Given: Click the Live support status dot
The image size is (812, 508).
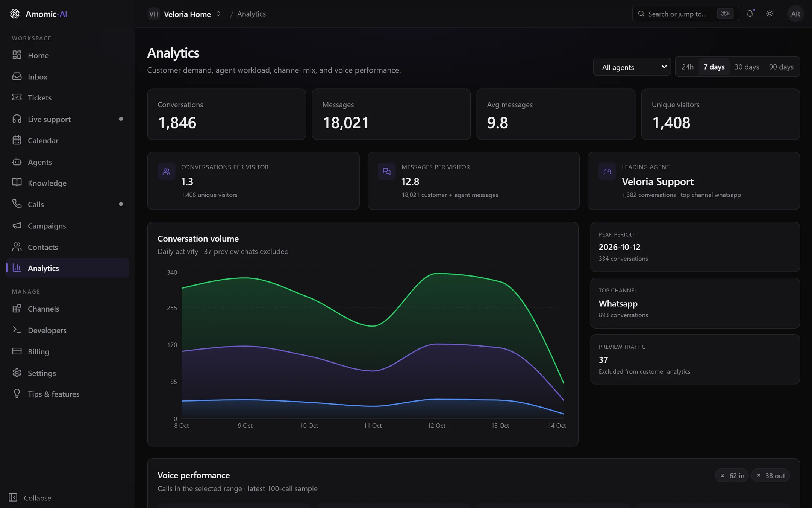Looking at the screenshot, I should 121,119.
